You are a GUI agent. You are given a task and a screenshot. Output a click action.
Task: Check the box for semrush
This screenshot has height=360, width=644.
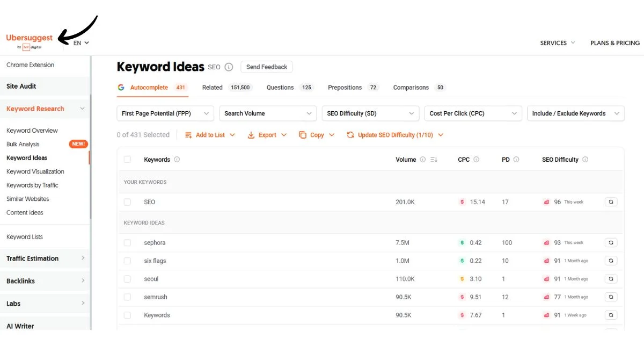127,297
